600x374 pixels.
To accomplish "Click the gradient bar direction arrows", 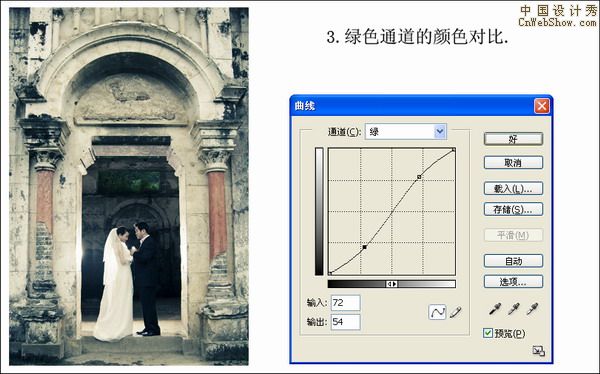I will (x=391, y=284).
